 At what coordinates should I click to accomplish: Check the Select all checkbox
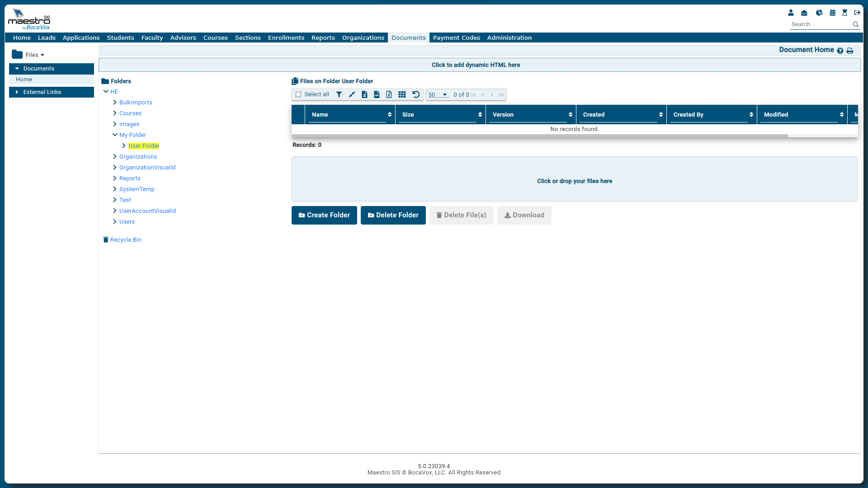[x=298, y=94]
